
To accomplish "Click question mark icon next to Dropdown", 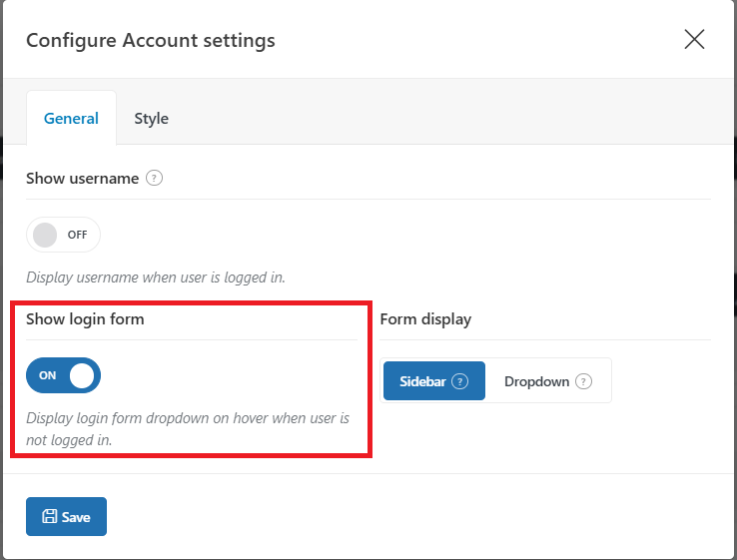I will [x=583, y=381].
